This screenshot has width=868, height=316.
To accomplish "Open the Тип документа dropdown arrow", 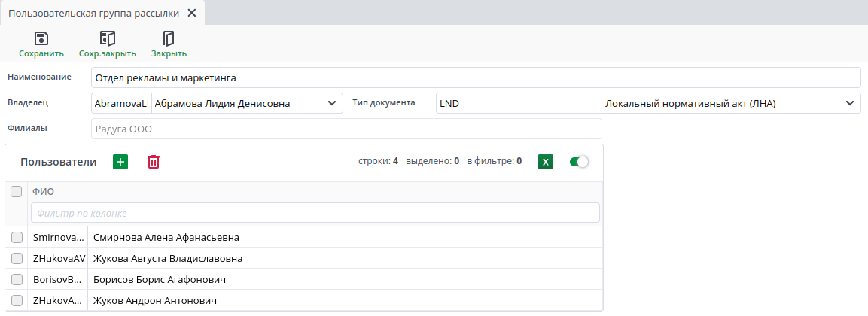I will 850,103.
